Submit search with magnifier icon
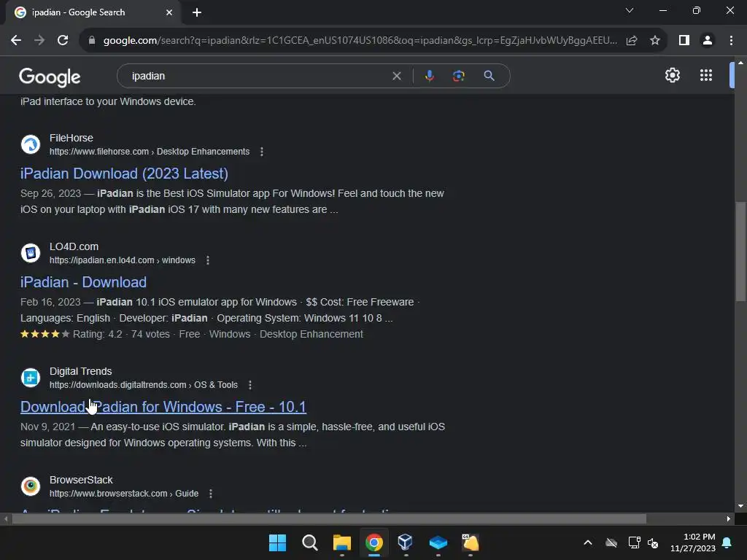This screenshot has height=560, width=747. (489, 76)
